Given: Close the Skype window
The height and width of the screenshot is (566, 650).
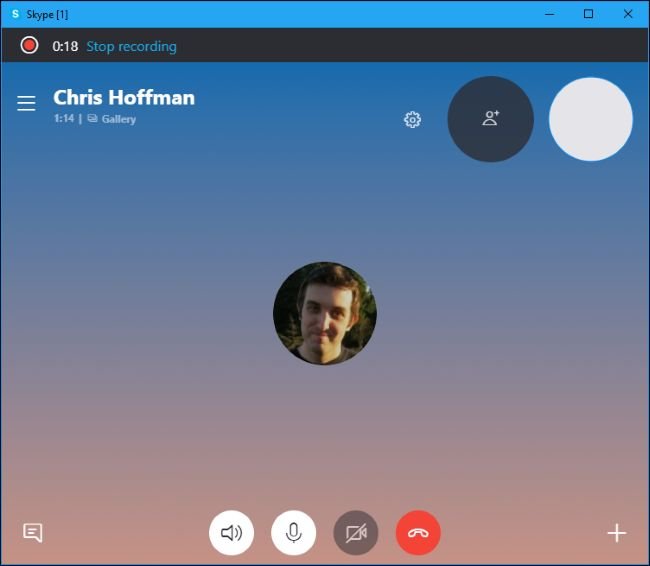Looking at the screenshot, I should [628, 14].
